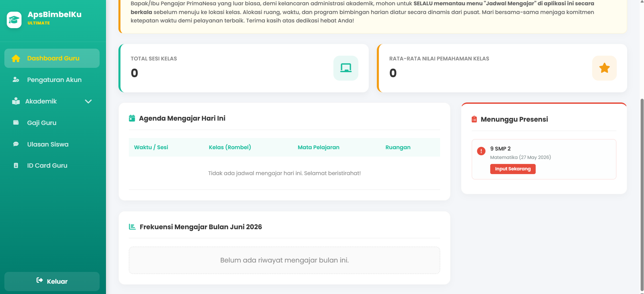Viewport: 644px width, 294px height.
Task: Click the 9 SMP 2 class name
Action: pyautogui.click(x=500, y=148)
